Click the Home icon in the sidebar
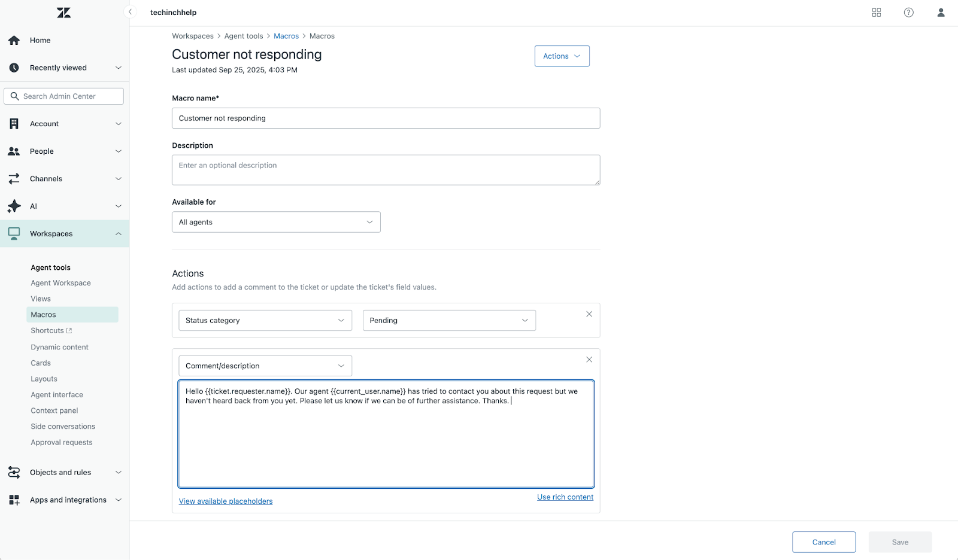The height and width of the screenshot is (560, 958). pos(14,40)
